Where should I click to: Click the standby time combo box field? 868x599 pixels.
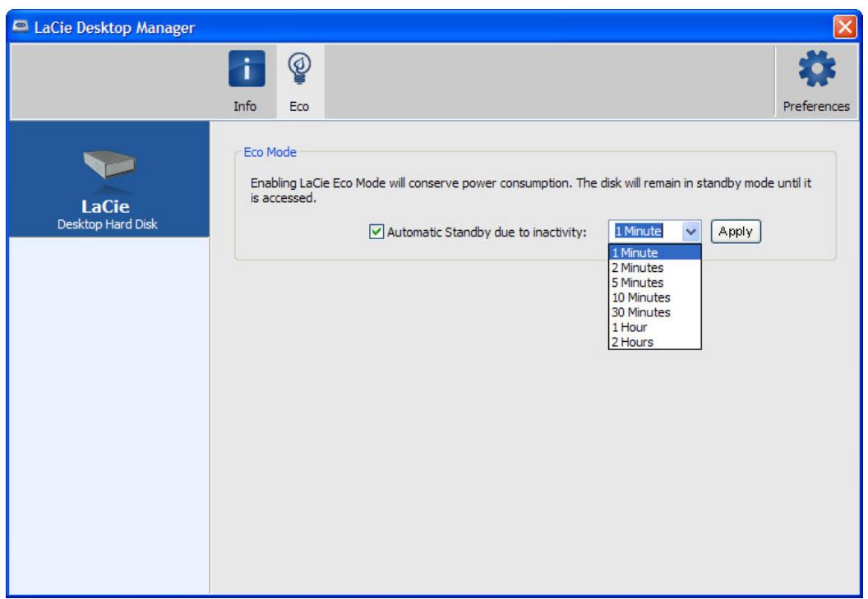(645, 232)
